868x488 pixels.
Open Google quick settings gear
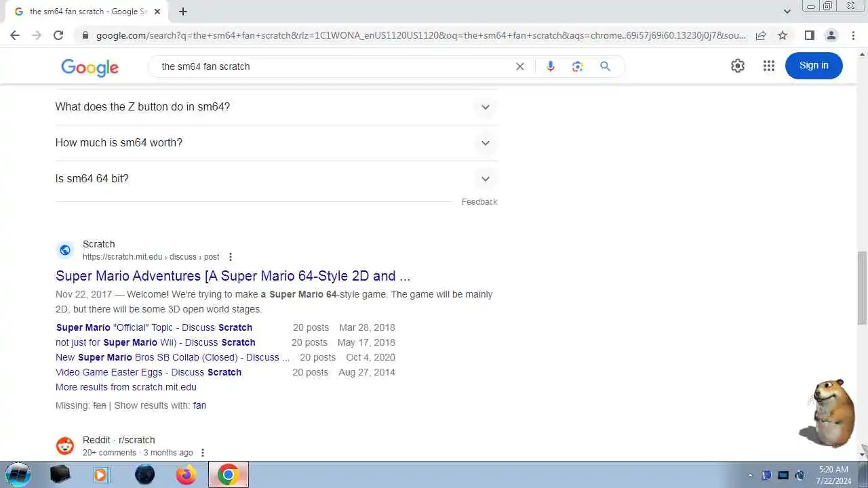tap(738, 66)
